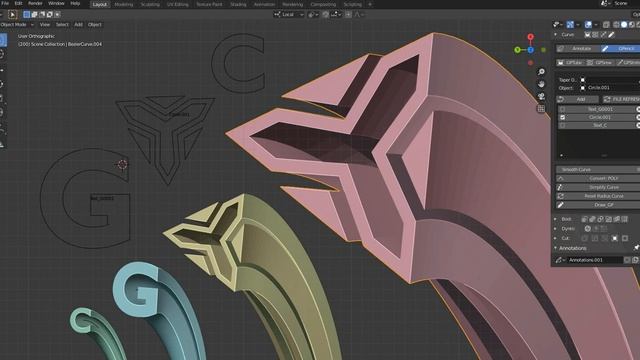The width and height of the screenshot is (640, 360).
Task: Switch to the Animation workspace tab
Action: pos(264,4)
